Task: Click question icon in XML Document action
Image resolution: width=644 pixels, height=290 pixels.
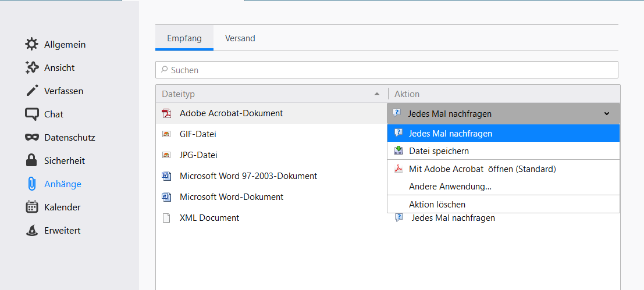Action: [399, 218]
